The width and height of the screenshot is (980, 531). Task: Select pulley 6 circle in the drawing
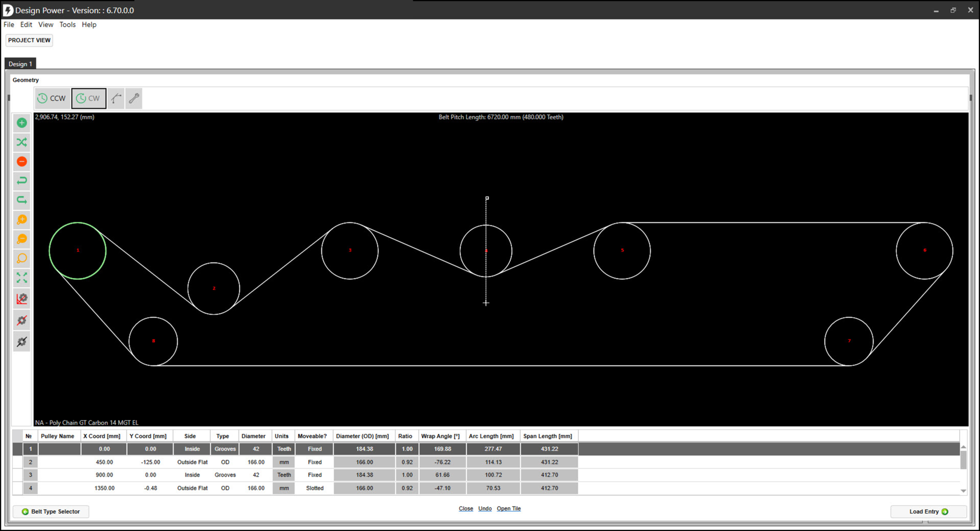pyautogui.click(x=924, y=250)
